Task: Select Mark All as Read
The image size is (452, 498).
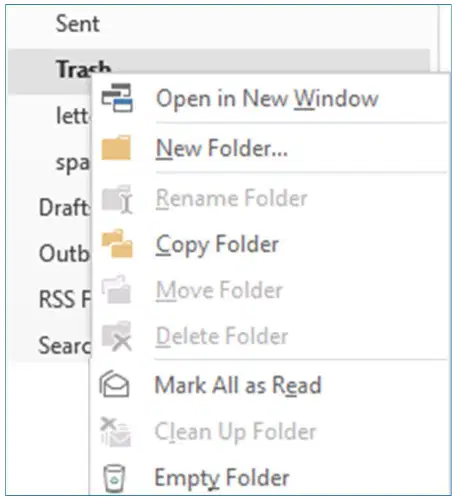Action: coord(238,385)
